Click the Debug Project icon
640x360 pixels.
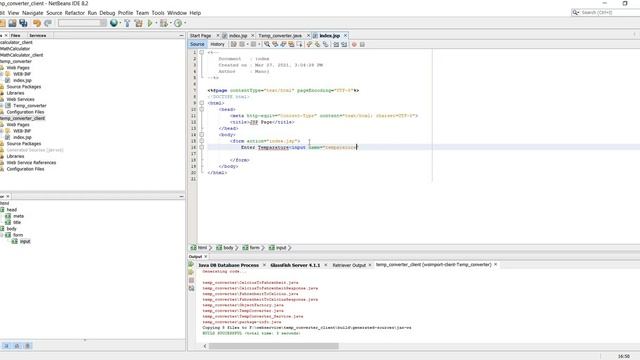tap(163, 23)
